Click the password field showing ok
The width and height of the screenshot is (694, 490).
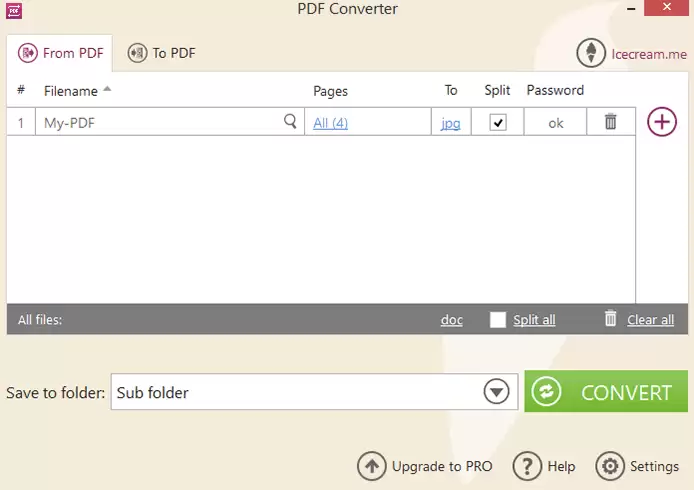555,123
